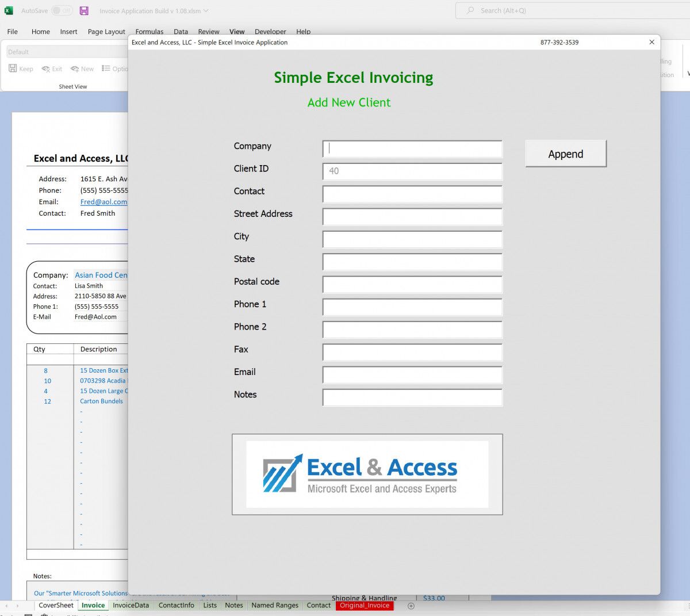This screenshot has width=690, height=616.
Task: Open the Default sheet view dropdown
Action: pos(66,52)
